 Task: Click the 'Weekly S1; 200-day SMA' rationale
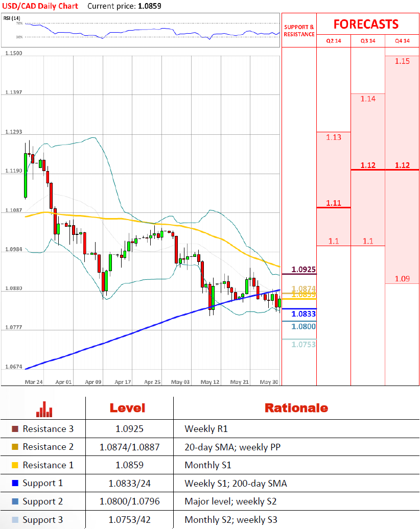point(236,484)
